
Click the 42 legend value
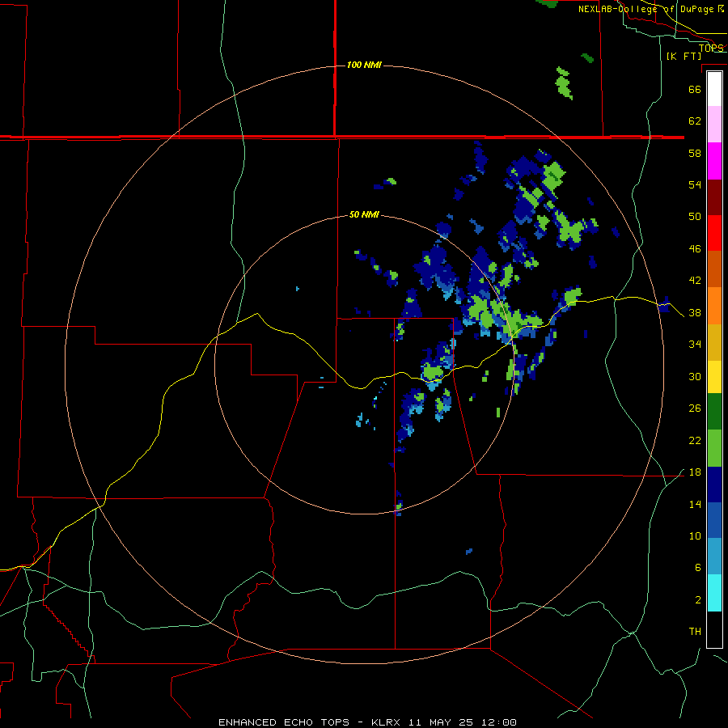pos(695,281)
